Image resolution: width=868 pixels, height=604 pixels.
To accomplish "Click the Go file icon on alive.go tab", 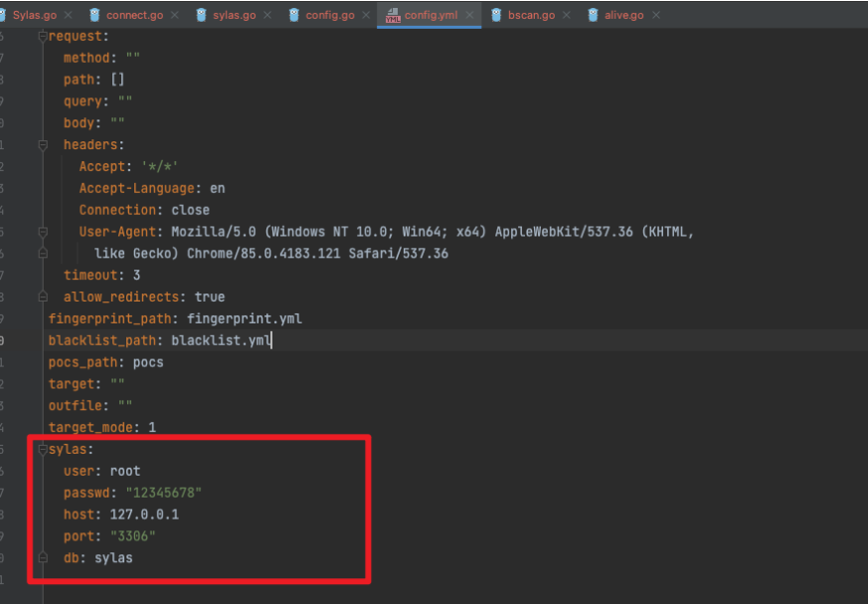I will pos(594,15).
